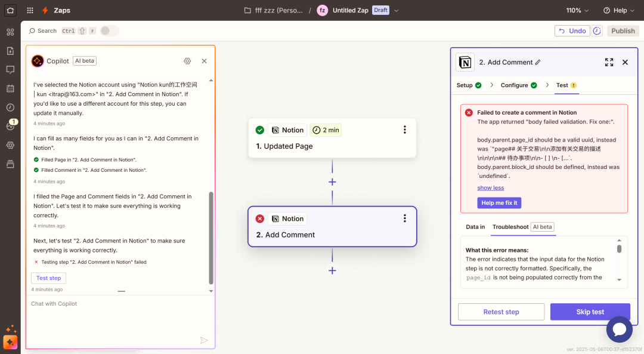Add a step after Add Comment
This screenshot has height=354, width=644.
332,270
